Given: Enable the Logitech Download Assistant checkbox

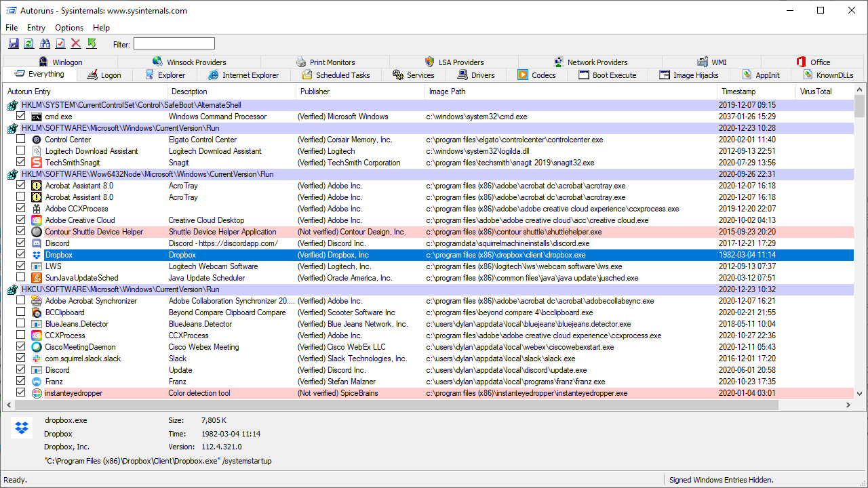Looking at the screenshot, I should tap(21, 151).
